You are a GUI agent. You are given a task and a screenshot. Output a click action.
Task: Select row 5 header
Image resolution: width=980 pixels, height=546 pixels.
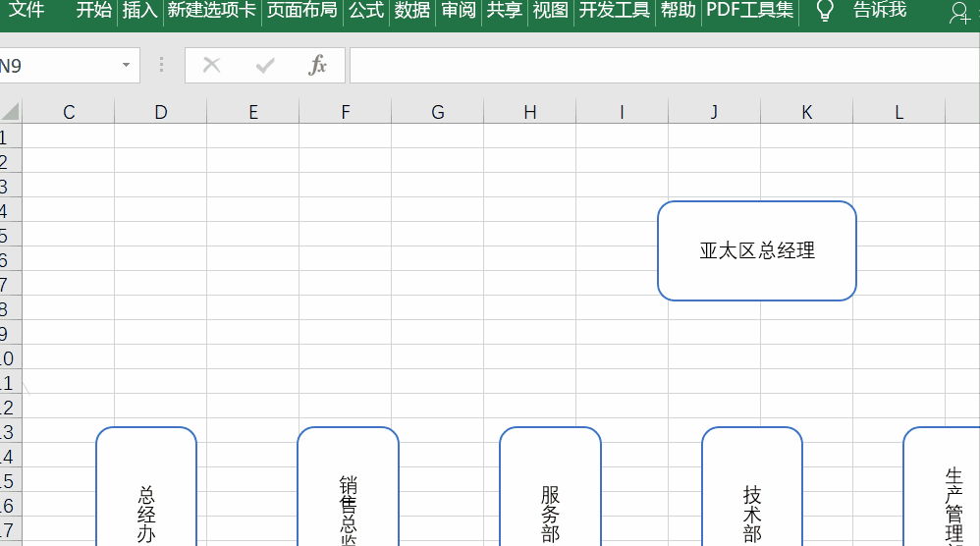click(10, 235)
